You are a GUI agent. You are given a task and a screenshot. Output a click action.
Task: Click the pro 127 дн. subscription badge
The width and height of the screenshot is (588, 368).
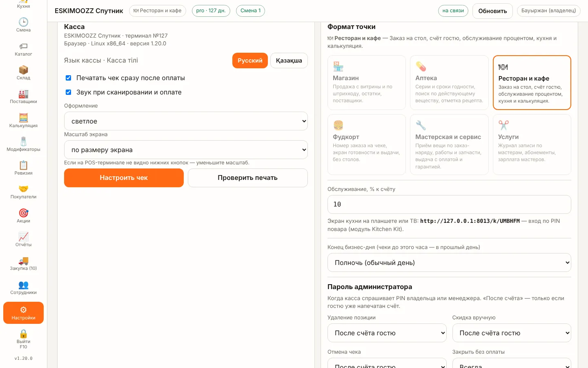point(211,11)
